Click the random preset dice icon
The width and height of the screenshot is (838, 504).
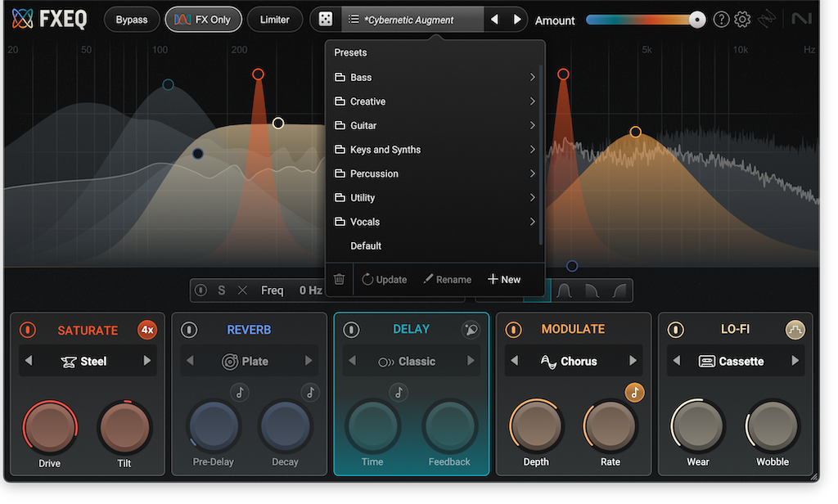tap(325, 20)
